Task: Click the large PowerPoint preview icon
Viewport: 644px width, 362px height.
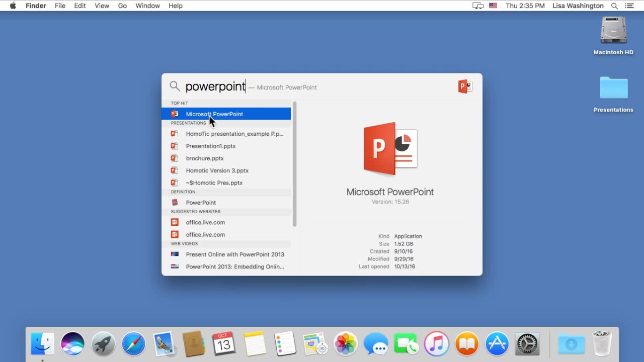Action: pyautogui.click(x=390, y=148)
